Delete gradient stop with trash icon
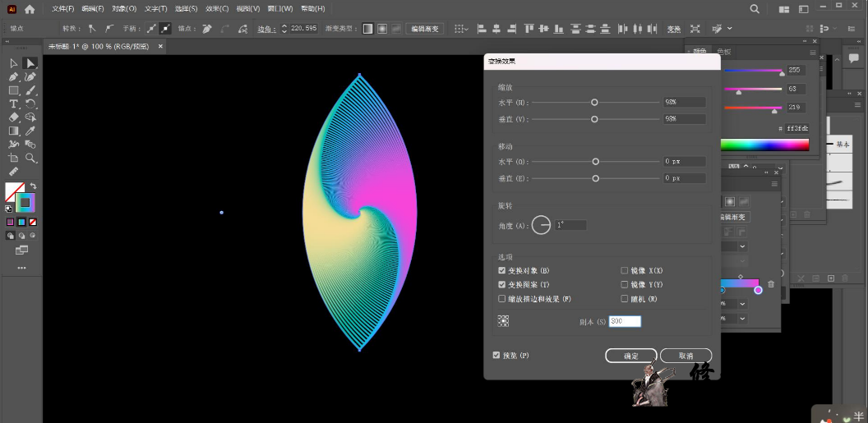Viewport: 868px width, 423px height. click(x=771, y=284)
